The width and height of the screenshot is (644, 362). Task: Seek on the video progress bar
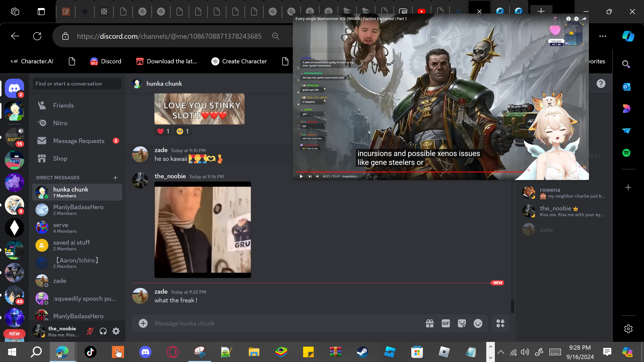[410, 172]
